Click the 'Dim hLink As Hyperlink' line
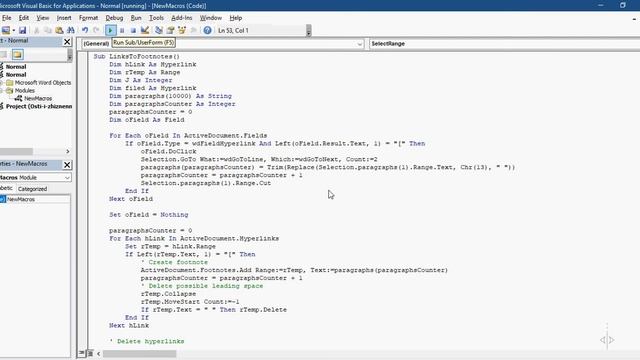The width and height of the screenshot is (640, 360). click(153, 64)
